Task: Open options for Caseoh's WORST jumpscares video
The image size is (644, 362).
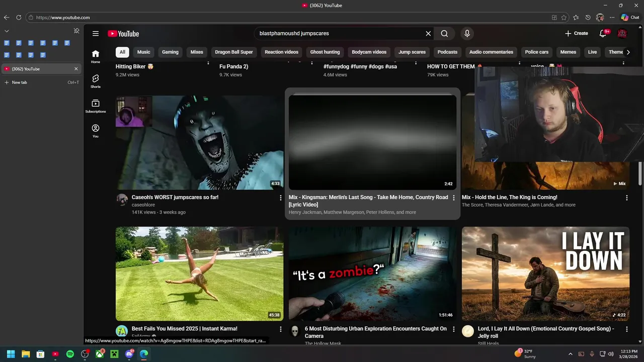Action: coord(281,198)
